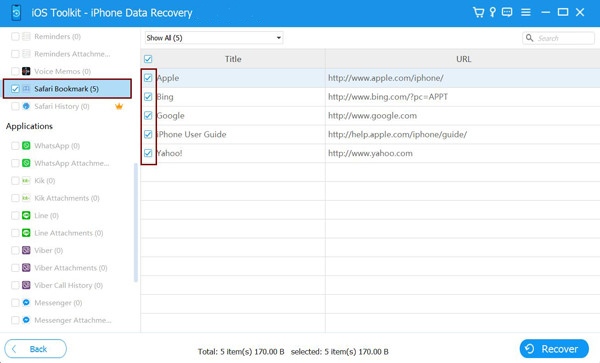Uncheck the Bing bookmark checkbox
Image resolution: width=600 pixels, height=363 pixels.
[148, 97]
